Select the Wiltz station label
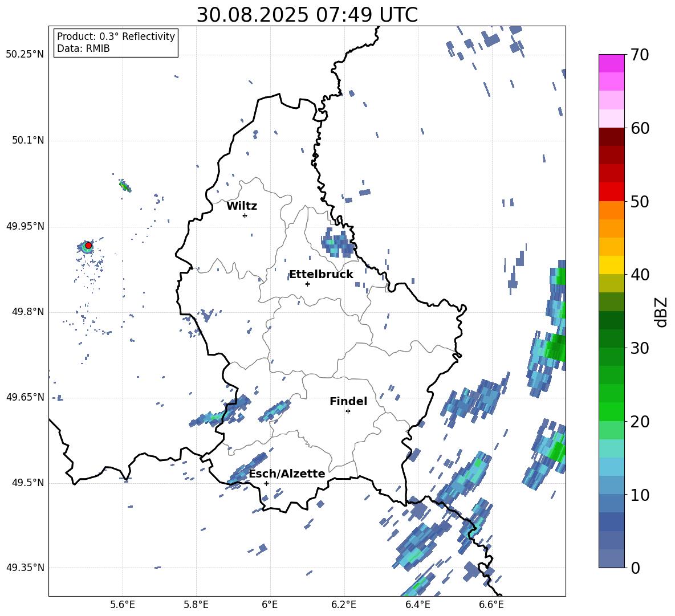 242,206
